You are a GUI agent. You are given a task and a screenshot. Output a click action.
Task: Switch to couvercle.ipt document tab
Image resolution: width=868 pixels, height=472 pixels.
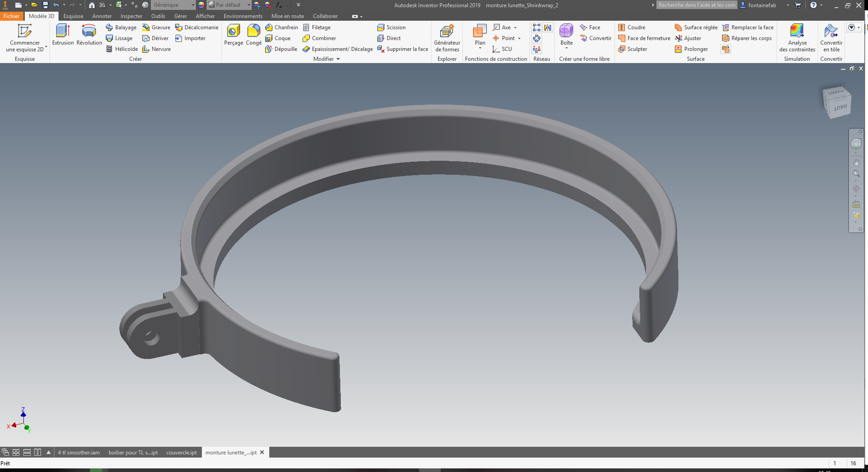click(181, 453)
